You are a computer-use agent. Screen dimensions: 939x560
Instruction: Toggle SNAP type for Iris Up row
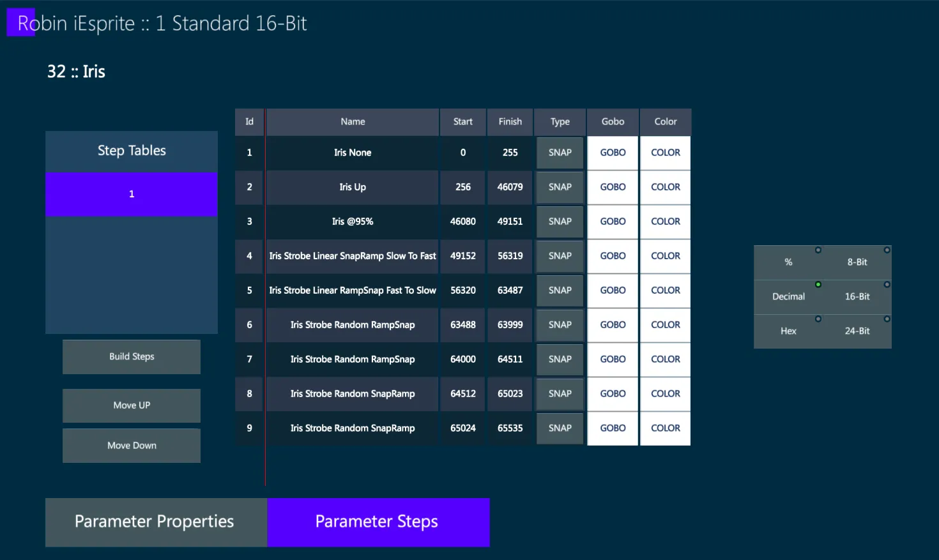pyautogui.click(x=560, y=187)
